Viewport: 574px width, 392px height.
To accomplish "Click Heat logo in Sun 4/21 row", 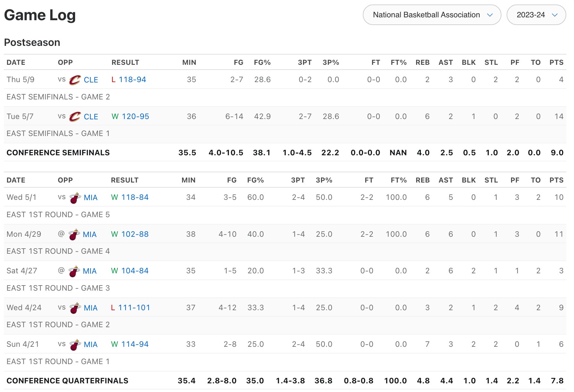I will (x=75, y=345).
